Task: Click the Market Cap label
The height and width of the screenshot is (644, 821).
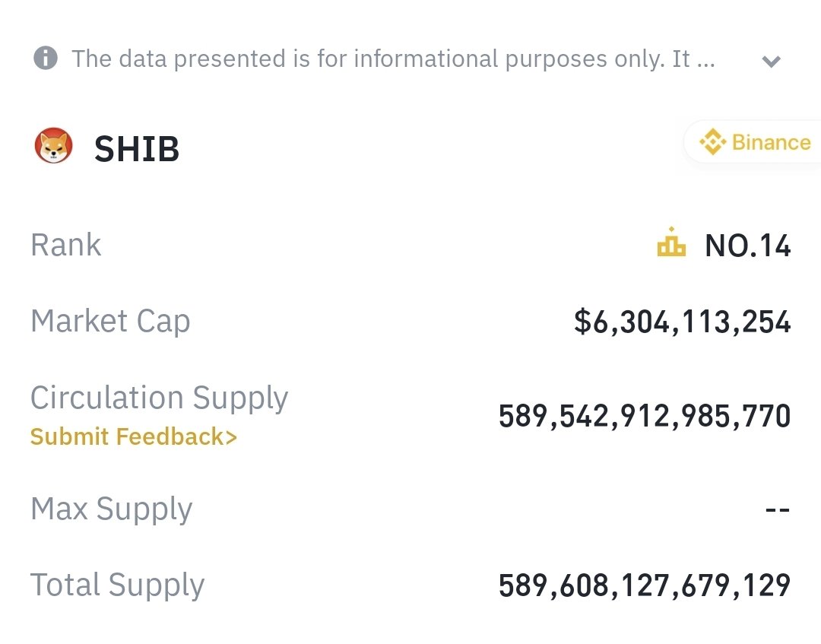Action: pyautogui.click(x=110, y=321)
